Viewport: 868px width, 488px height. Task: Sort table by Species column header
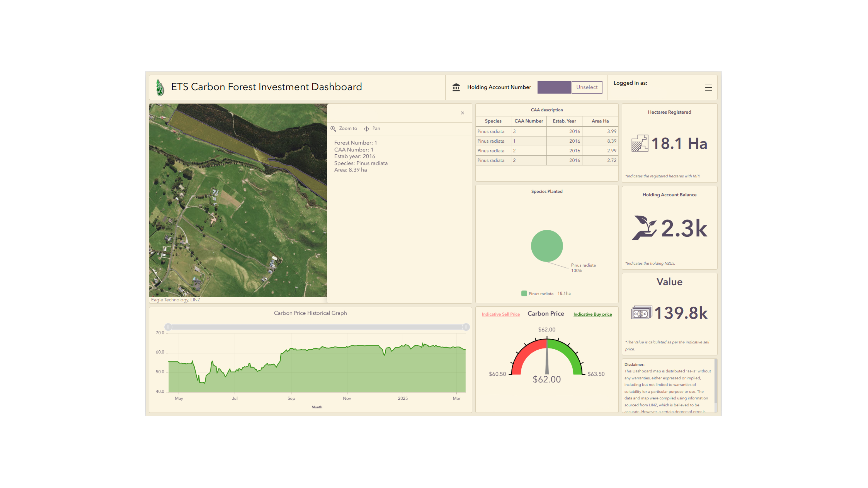493,121
